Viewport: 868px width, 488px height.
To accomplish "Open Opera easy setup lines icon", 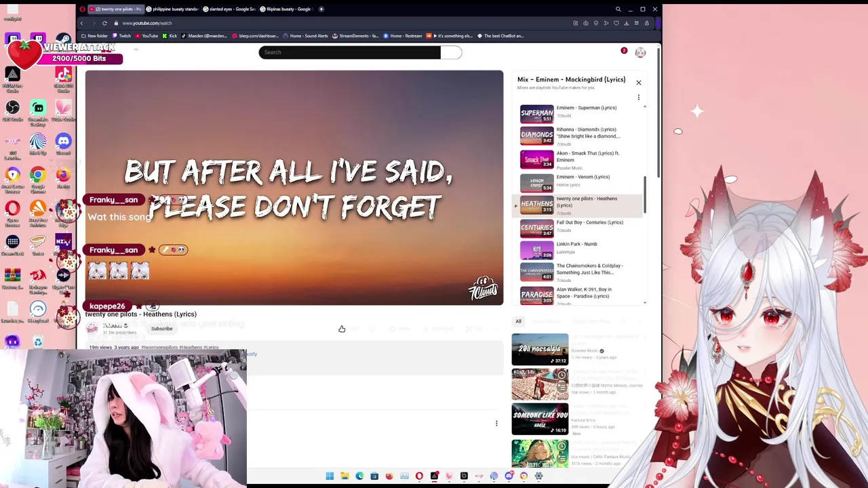I will tap(637, 23).
